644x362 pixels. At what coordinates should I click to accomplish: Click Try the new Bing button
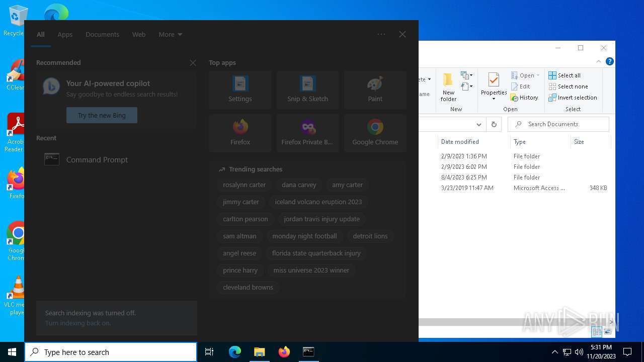(x=102, y=115)
